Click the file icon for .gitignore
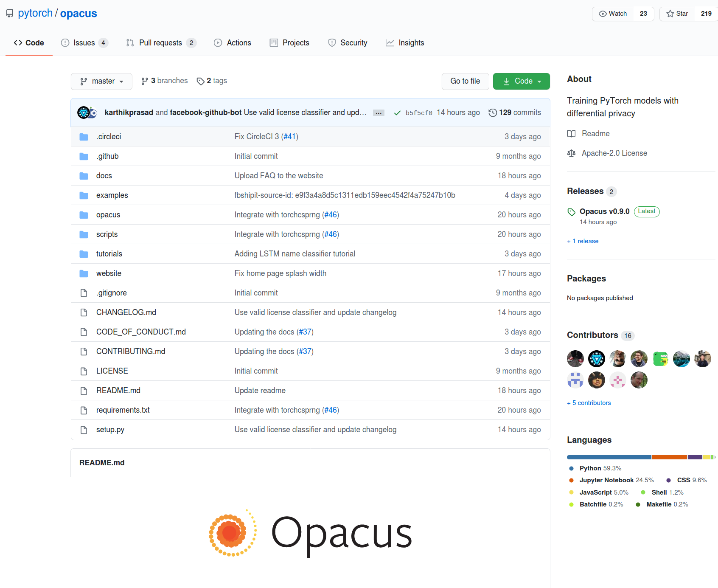718x588 pixels. tap(84, 293)
